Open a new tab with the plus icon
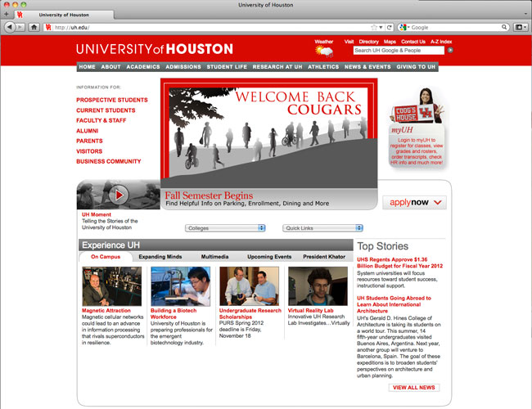532x409 pixels. pos(6,14)
